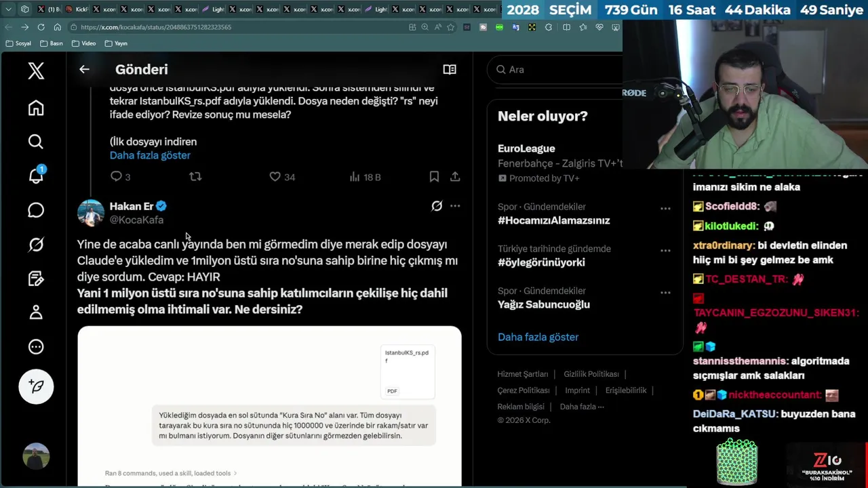Open the Chat messages icon

click(36, 210)
